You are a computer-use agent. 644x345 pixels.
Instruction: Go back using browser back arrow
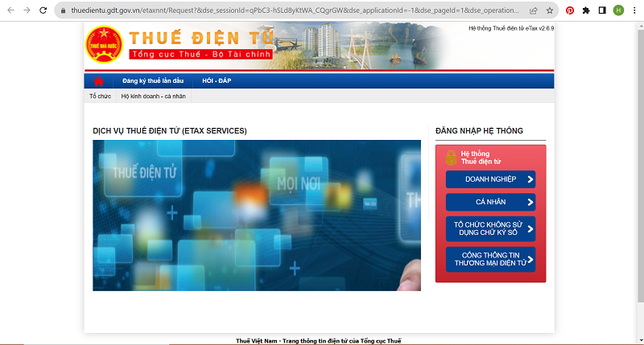(x=10, y=10)
